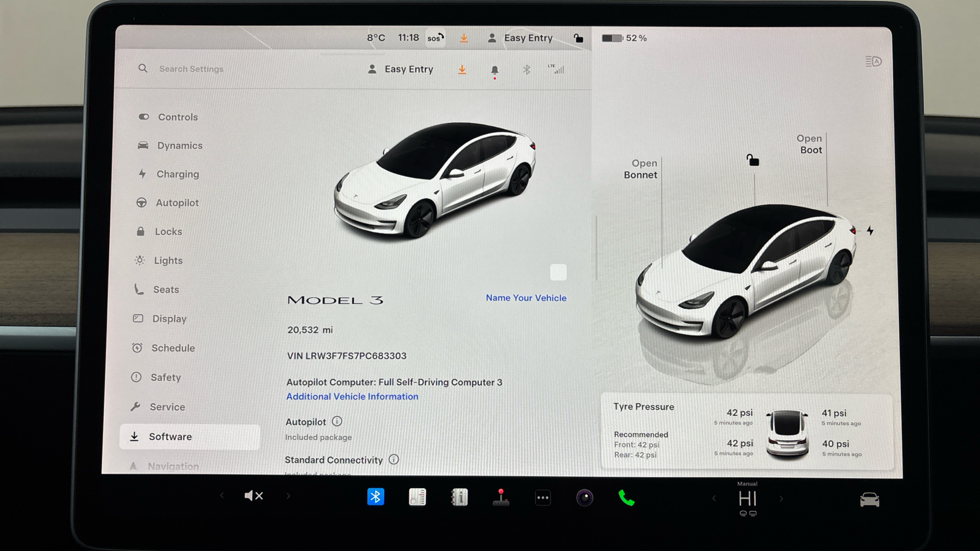Screen dimensions: 980x551
Task: Toggle auto high beam headlight icon
Action: click(x=873, y=62)
